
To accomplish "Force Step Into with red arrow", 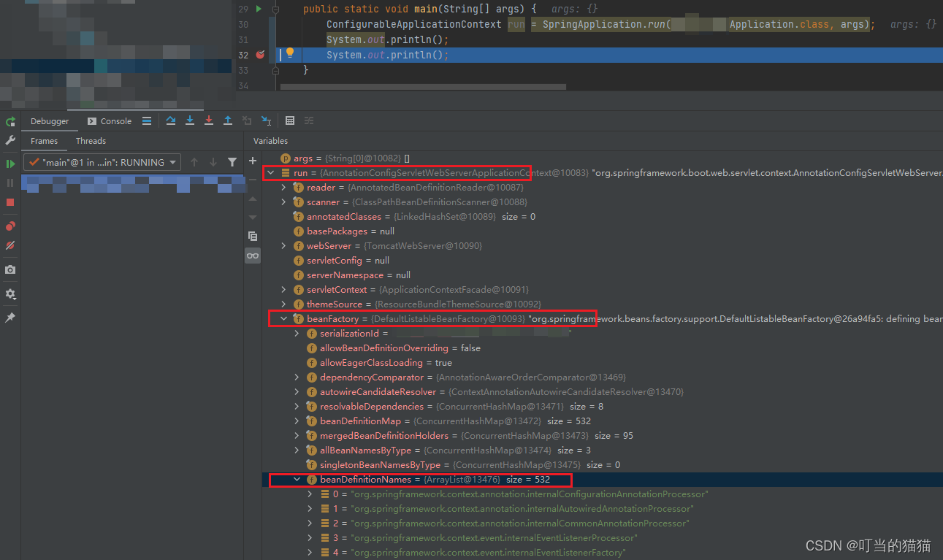I will [x=209, y=120].
